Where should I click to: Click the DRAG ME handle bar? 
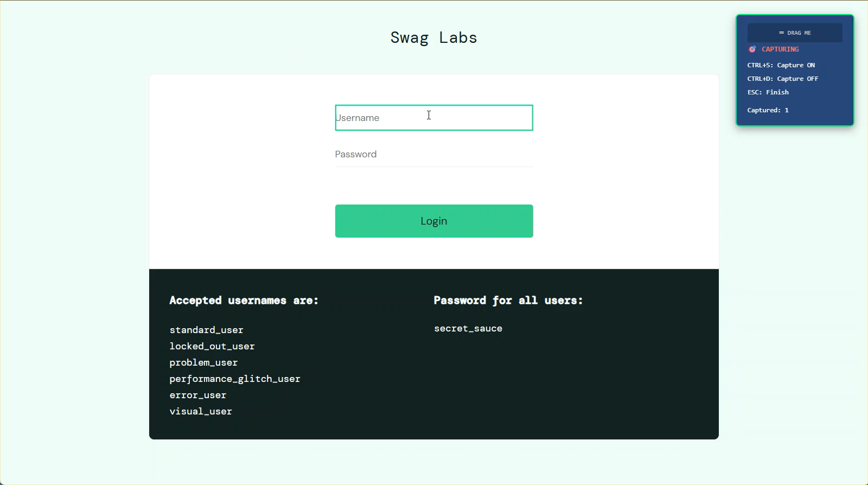[x=795, y=33]
